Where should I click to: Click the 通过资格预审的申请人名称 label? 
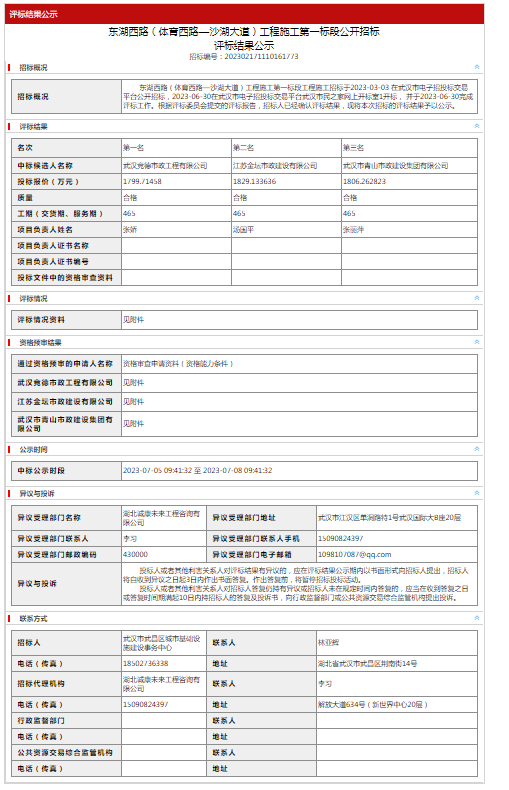[65, 363]
